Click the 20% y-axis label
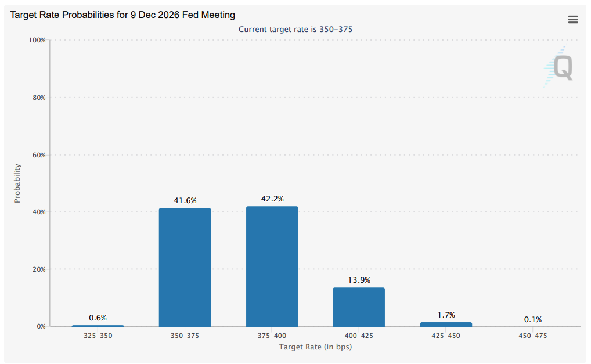The height and width of the screenshot is (364, 591). click(x=39, y=269)
